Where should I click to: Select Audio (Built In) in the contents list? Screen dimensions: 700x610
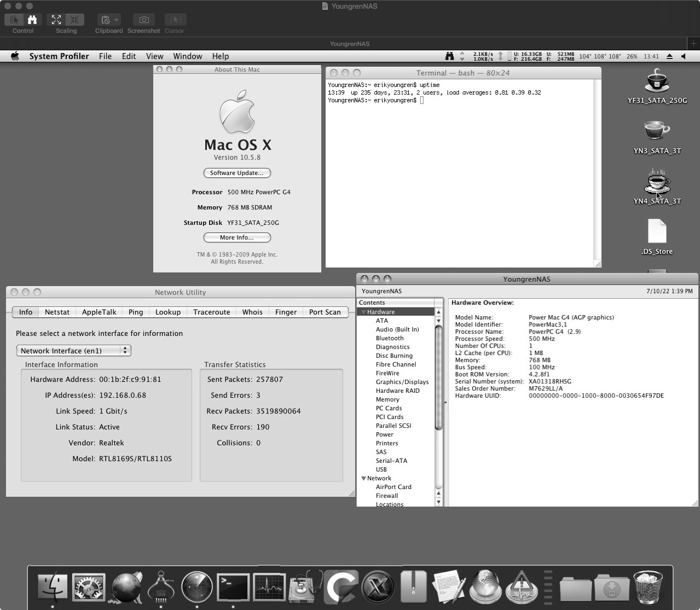point(397,329)
